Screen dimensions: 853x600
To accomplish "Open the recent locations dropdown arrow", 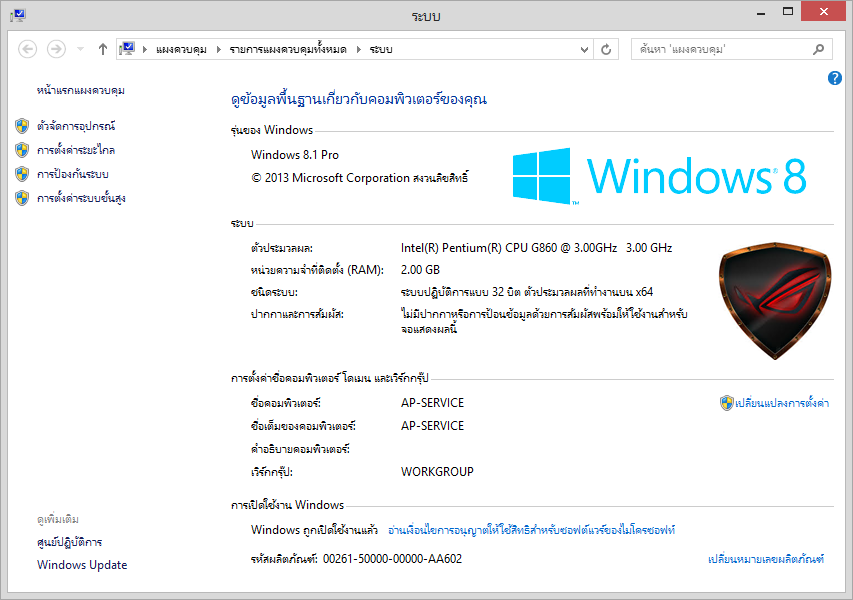I will click(x=81, y=50).
